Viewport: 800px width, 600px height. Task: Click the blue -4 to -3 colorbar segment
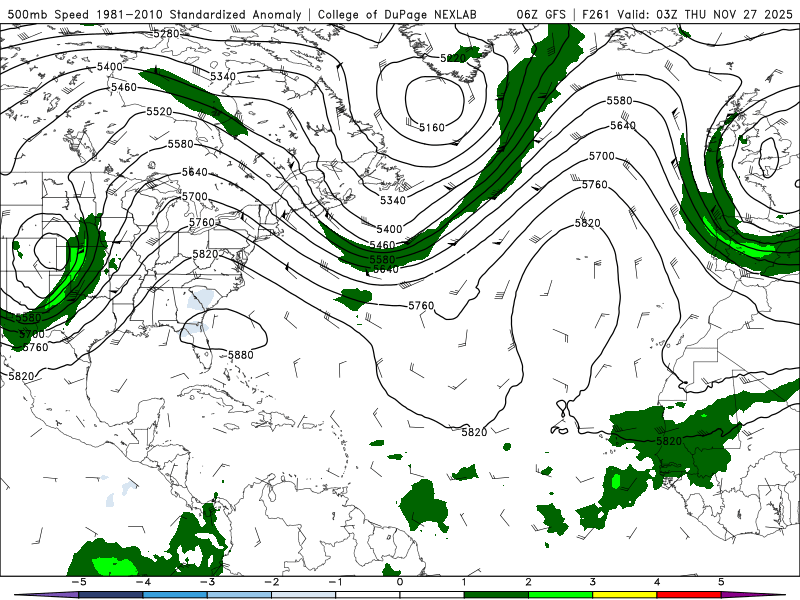(x=175, y=595)
